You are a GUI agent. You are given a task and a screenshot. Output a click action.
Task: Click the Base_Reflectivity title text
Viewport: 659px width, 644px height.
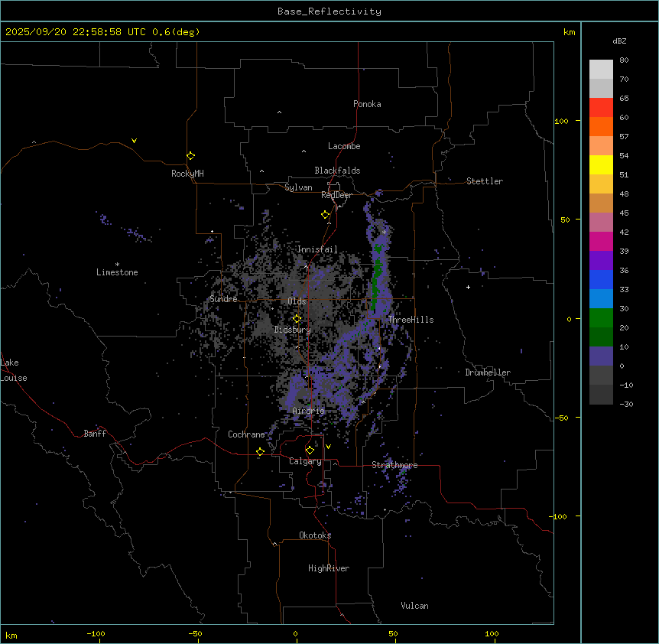[x=329, y=11]
